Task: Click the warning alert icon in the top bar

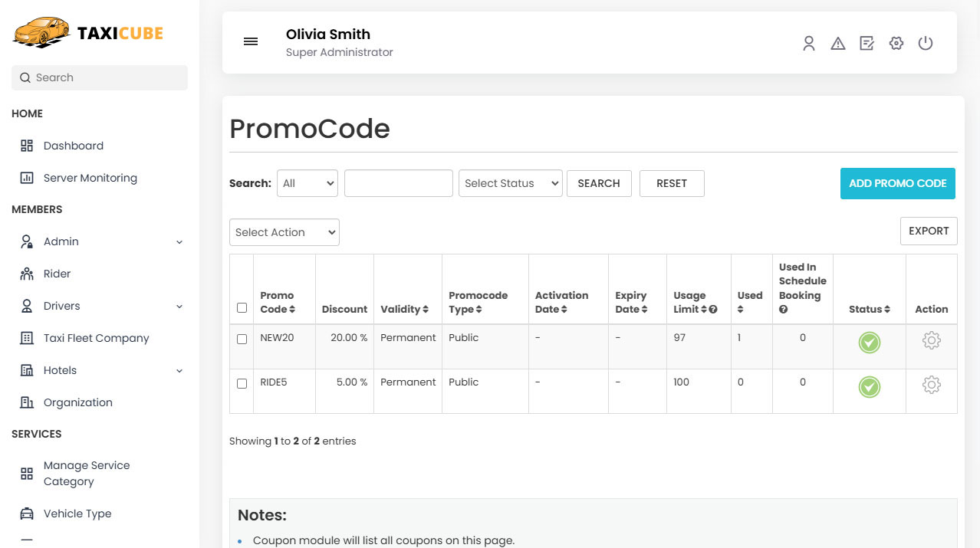Action: pos(837,44)
